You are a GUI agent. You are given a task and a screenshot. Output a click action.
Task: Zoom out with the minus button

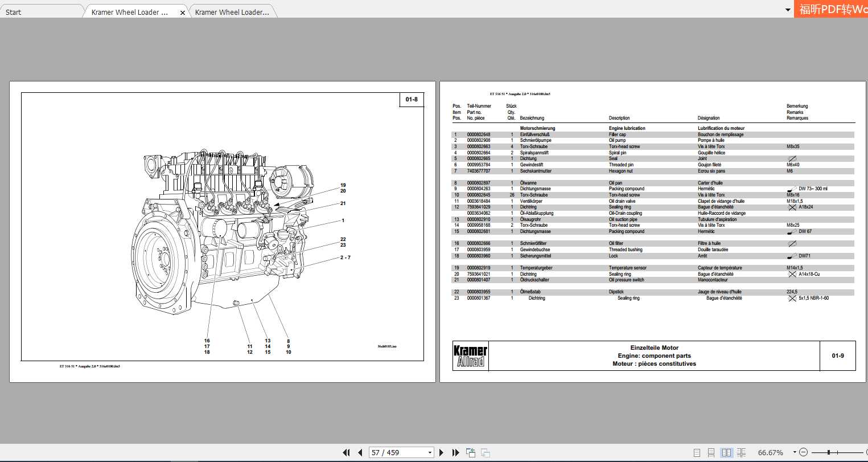803,452
